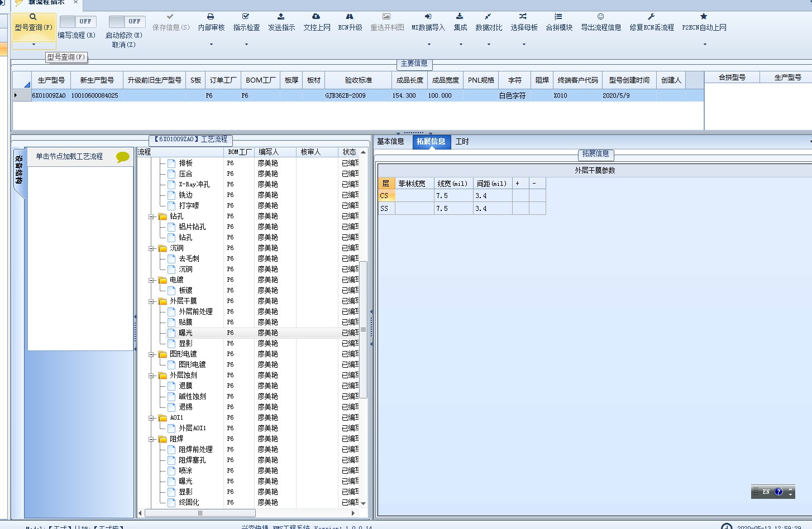Click the tree vertical scrollbar thumb

pos(363,329)
